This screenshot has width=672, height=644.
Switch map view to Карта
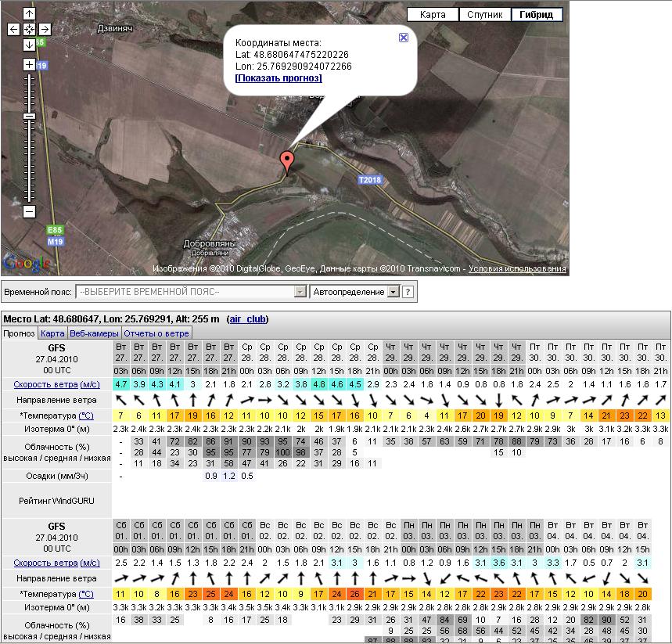point(433,15)
